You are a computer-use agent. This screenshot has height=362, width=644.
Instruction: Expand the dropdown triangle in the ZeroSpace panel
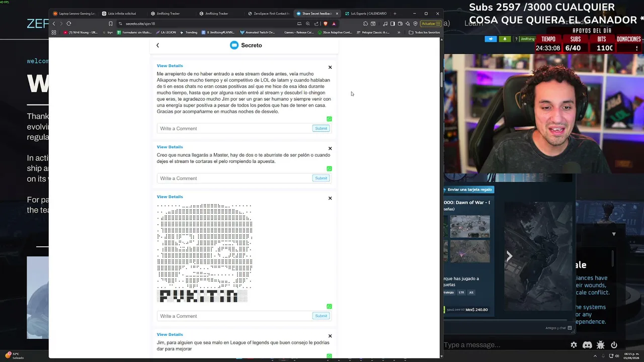pyautogui.click(x=614, y=234)
